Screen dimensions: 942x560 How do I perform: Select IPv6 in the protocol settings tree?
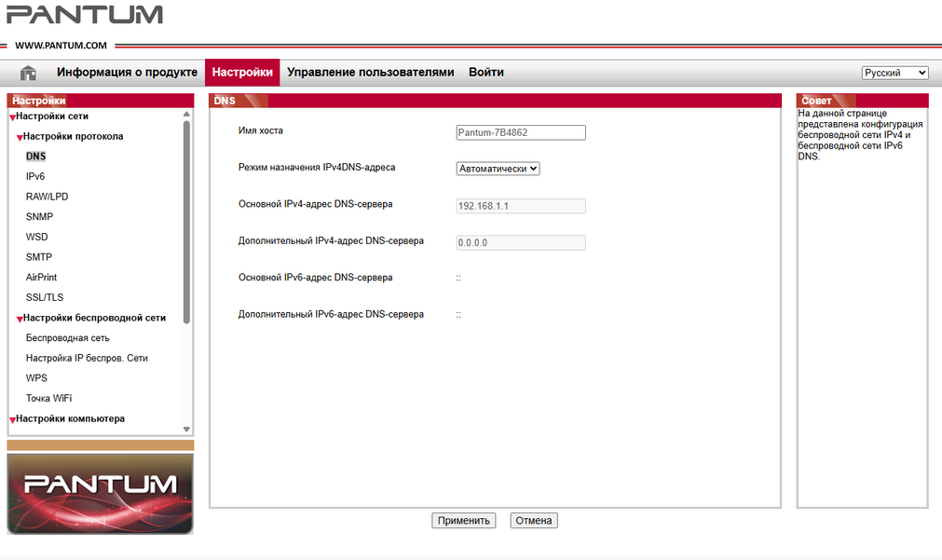coord(35,176)
